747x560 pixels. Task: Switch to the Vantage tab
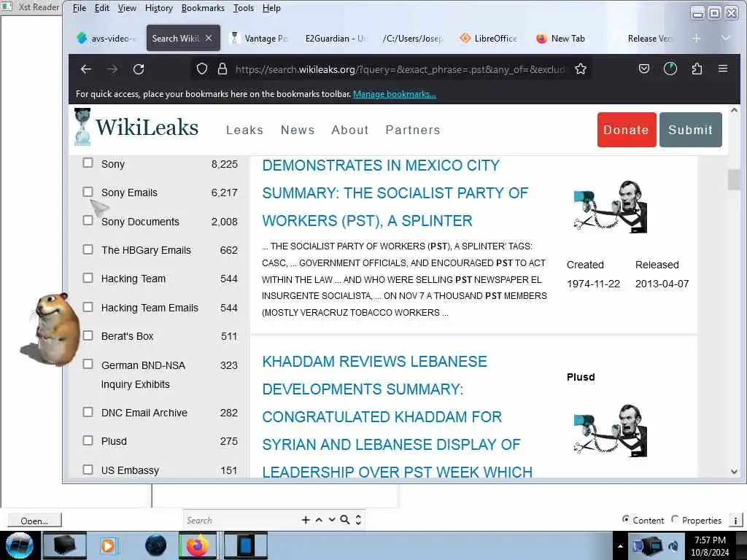pyautogui.click(x=260, y=38)
